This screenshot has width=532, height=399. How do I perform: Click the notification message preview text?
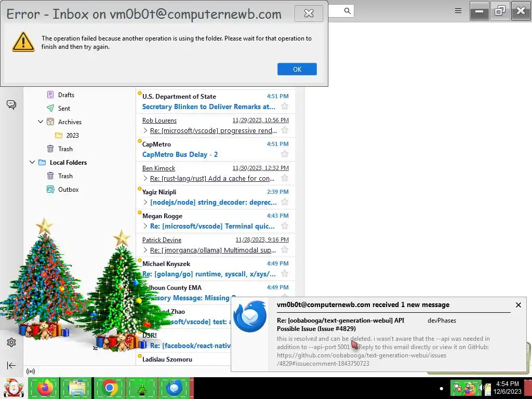tap(383, 351)
